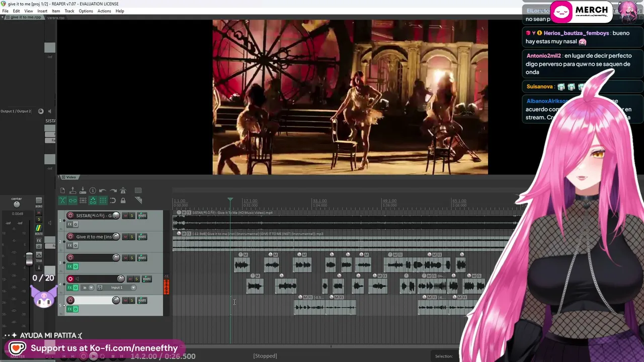
Task: Click the Redo toolbar icon
Action: tap(113, 191)
